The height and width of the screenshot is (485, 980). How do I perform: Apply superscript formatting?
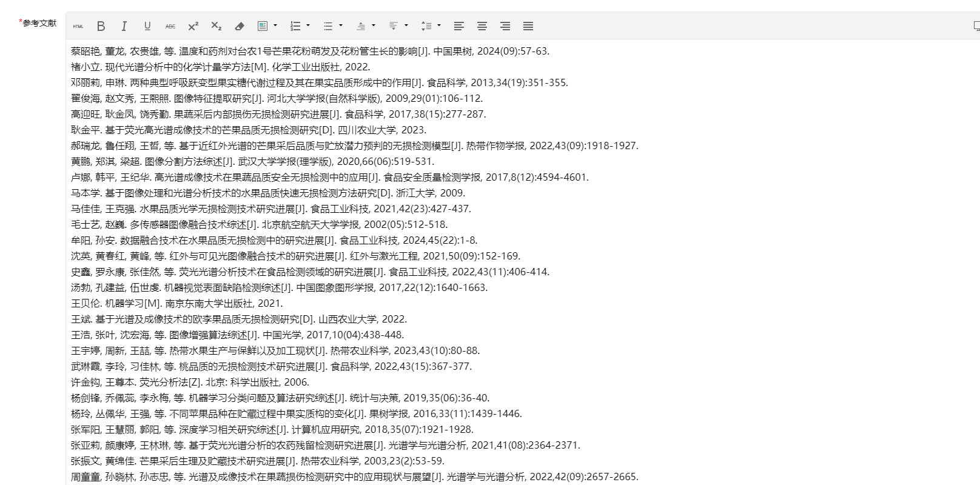(193, 26)
